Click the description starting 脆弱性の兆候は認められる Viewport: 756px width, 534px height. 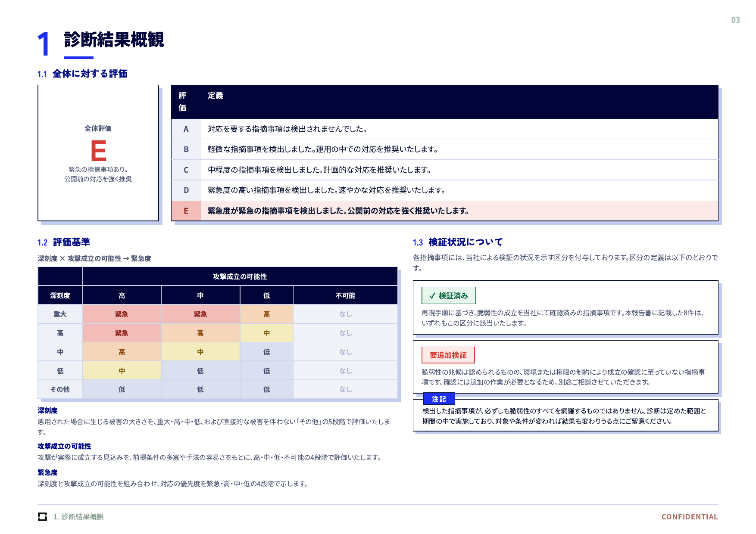563,377
